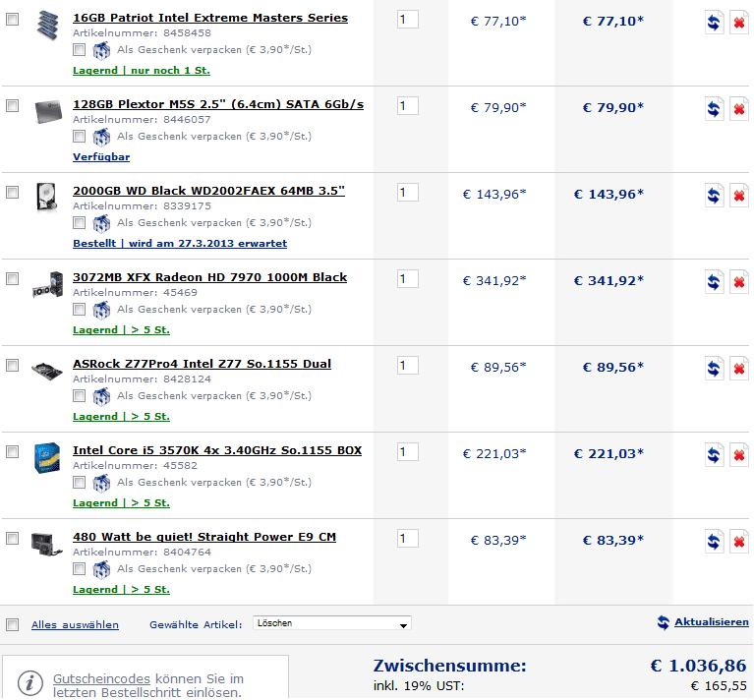Click the ASRock mainboard product thumbnail
The image size is (754, 700).
(47, 368)
